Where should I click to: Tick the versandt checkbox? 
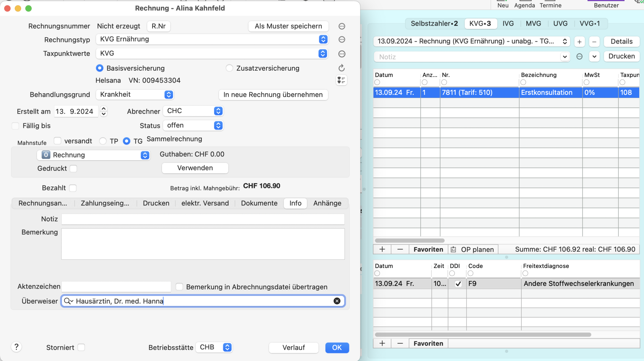click(x=57, y=141)
